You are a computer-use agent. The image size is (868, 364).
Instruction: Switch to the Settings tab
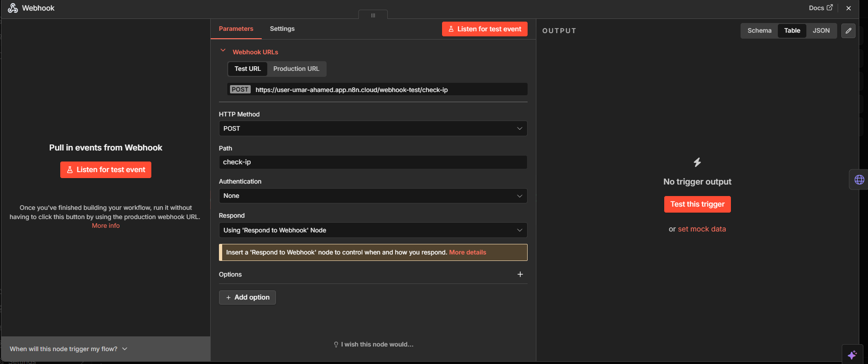(282, 29)
